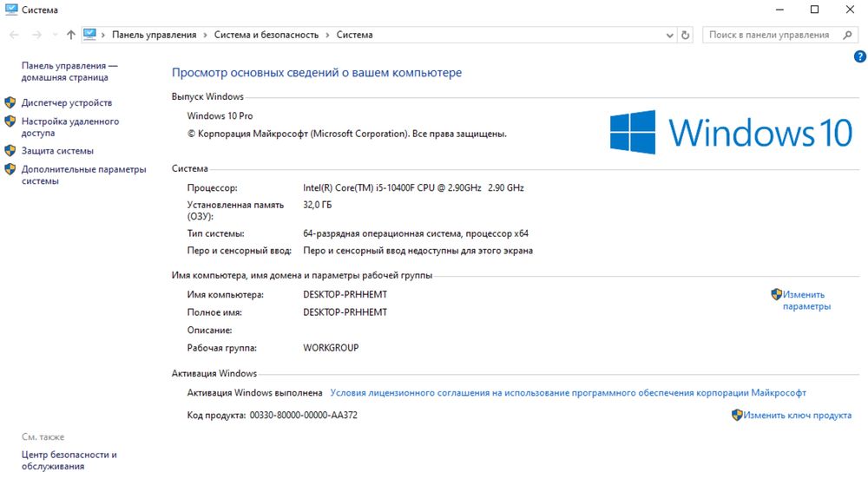Image resolution: width=868 pixels, height=485 pixels.
Task: Click the computer icon in address bar
Action: 90,35
